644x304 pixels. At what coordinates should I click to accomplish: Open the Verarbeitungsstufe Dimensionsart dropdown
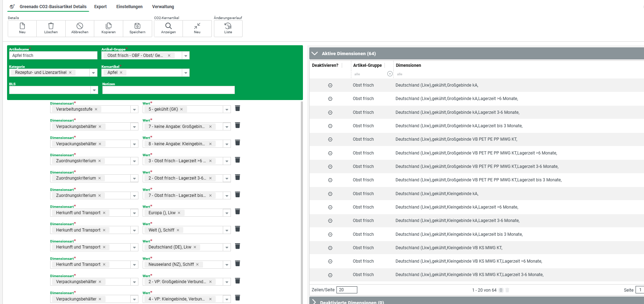tap(135, 110)
